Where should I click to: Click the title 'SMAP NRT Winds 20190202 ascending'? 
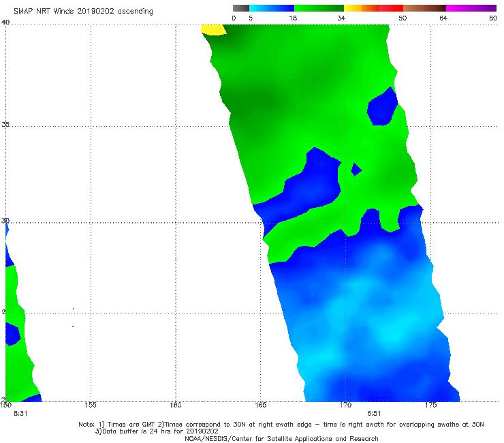[83, 12]
